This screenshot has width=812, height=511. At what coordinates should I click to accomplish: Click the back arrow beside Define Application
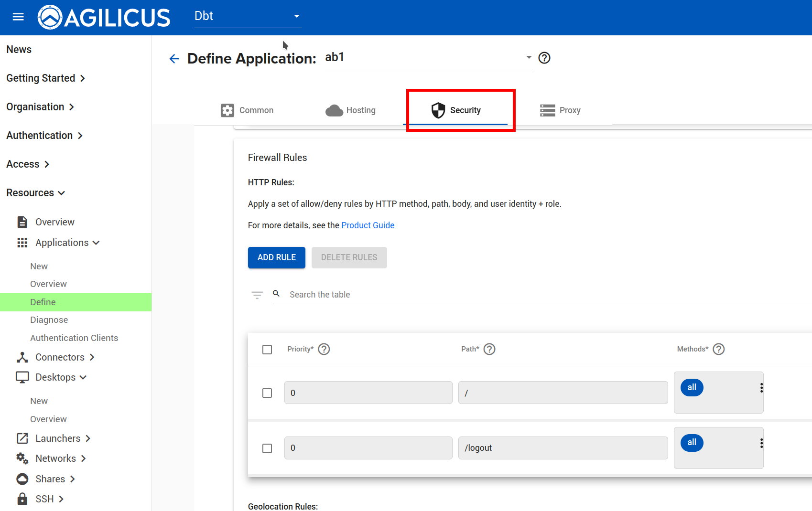pos(174,59)
